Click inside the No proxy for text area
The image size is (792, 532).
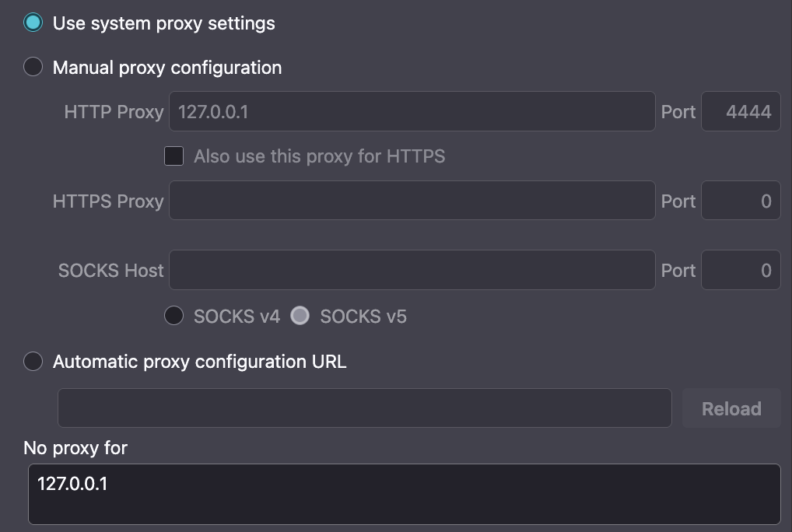(404, 494)
